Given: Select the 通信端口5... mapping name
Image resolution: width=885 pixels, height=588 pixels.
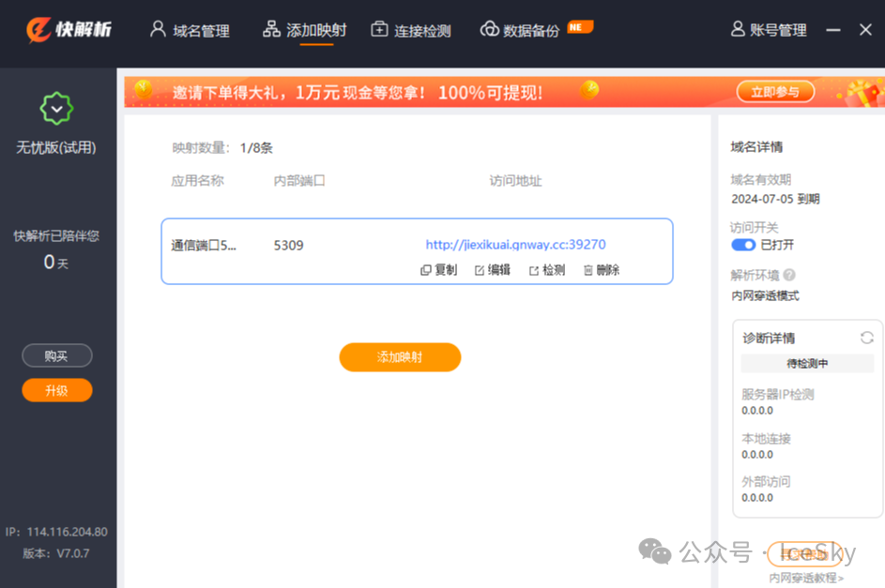Looking at the screenshot, I should [x=204, y=246].
